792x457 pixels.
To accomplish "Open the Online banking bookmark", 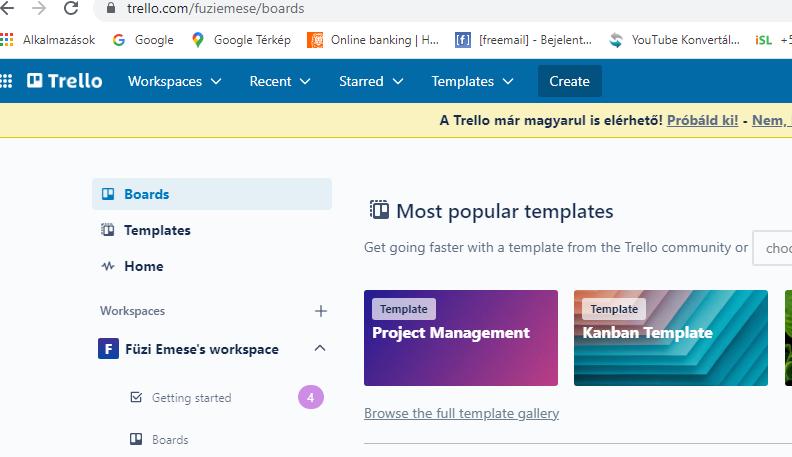I will coord(373,40).
